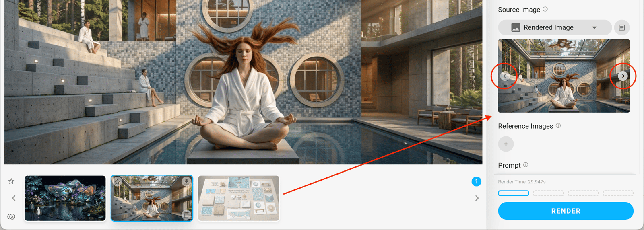Click the main meditating woman render view

point(243,82)
